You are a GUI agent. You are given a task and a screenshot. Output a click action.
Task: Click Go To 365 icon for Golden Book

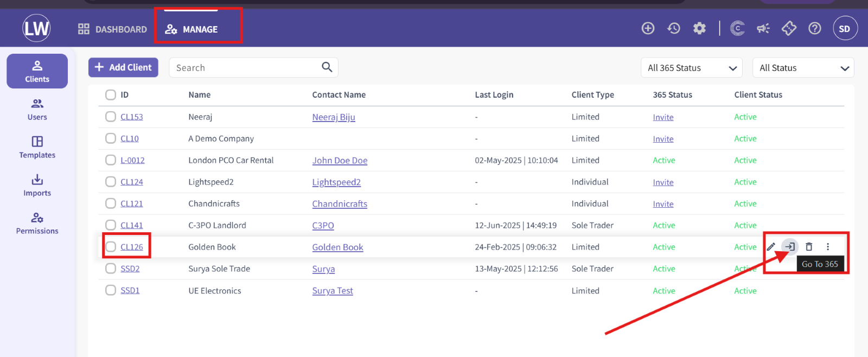click(x=790, y=246)
